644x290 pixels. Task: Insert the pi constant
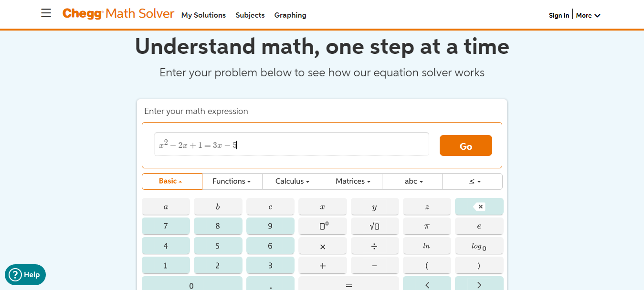click(x=427, y=226)
